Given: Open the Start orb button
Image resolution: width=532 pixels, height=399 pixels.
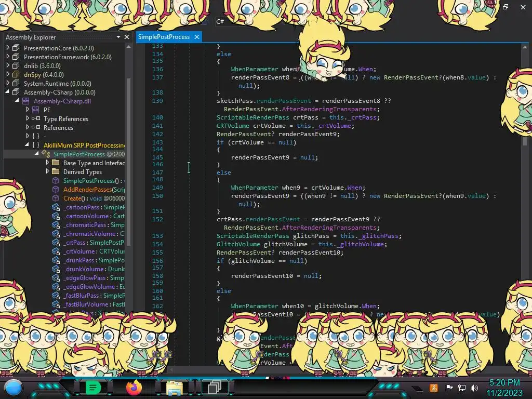Looking at the screenshot, I should [x=14, y=388].
